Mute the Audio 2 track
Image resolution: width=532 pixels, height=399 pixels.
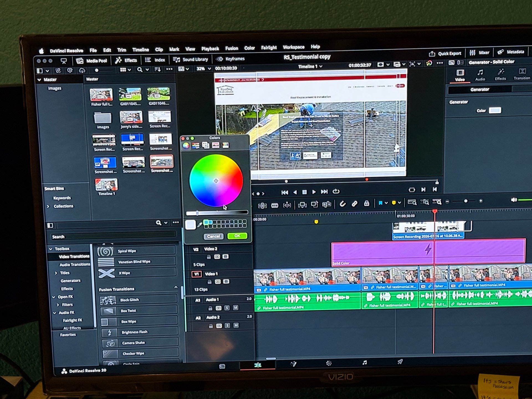pos(236,325)
